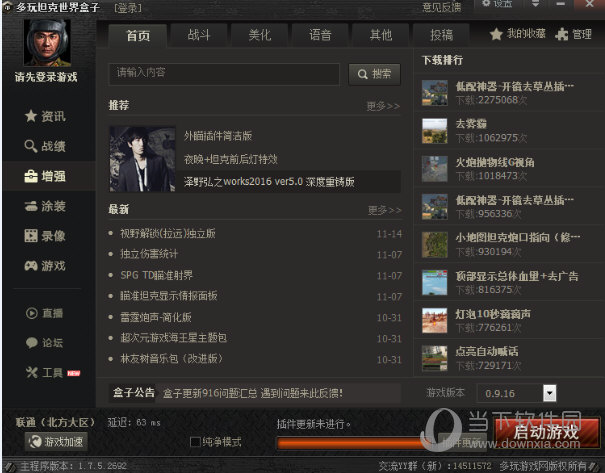Expand 更多 in the 最新 section
Screen dimensions: 605x473
[x=383, y=210]
